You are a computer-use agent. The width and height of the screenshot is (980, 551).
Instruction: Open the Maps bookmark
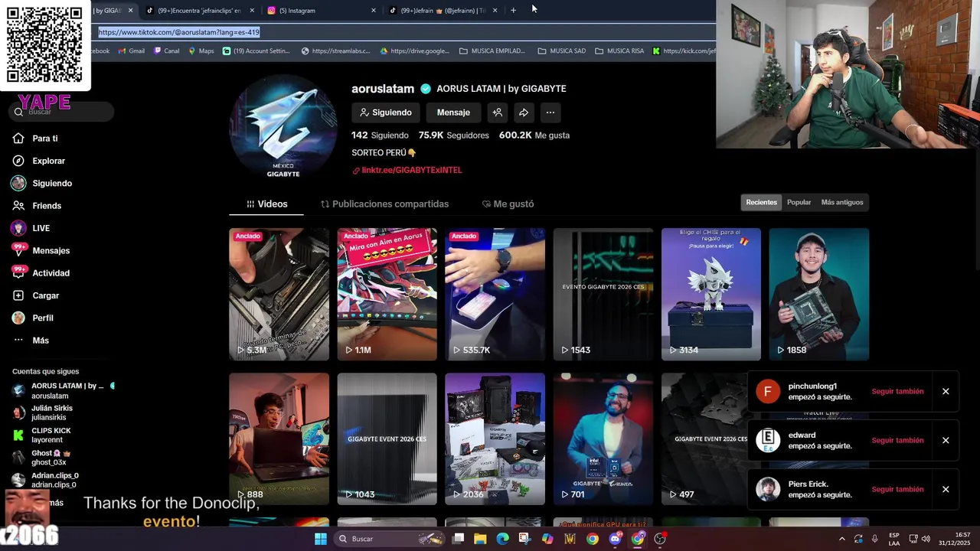[201, 51]
